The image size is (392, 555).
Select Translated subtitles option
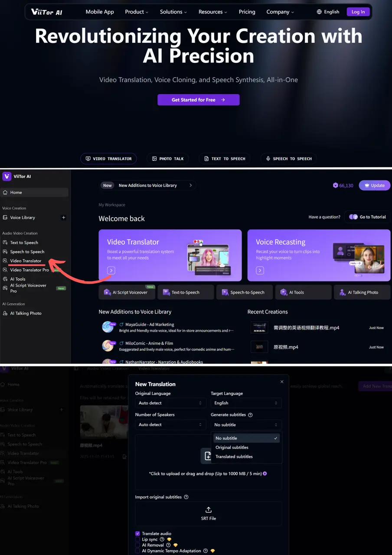pos(234,457)
